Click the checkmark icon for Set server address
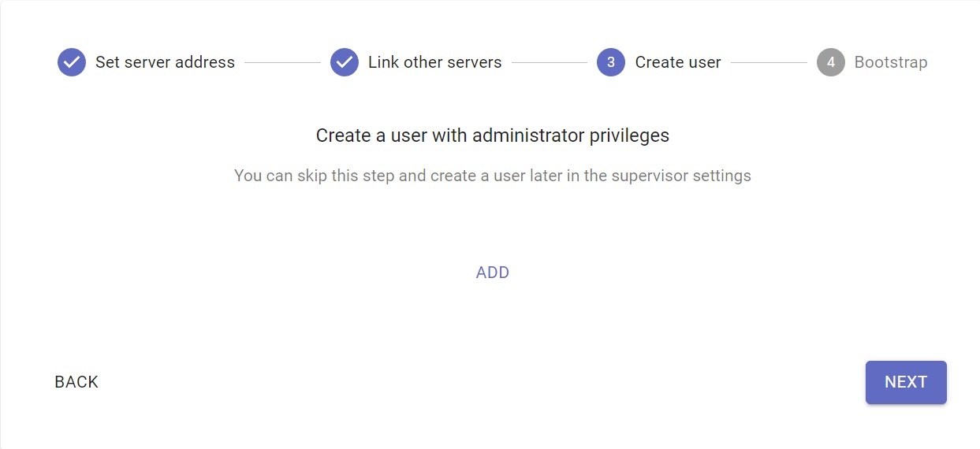Screen dimensions: 980x449 click(72, 62)
